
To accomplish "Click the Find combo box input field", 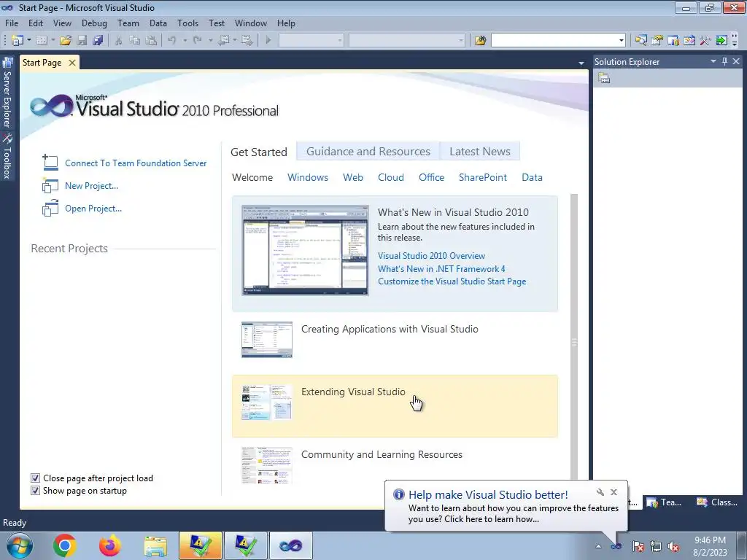I will pyautogui.click(x=554, y=41).
